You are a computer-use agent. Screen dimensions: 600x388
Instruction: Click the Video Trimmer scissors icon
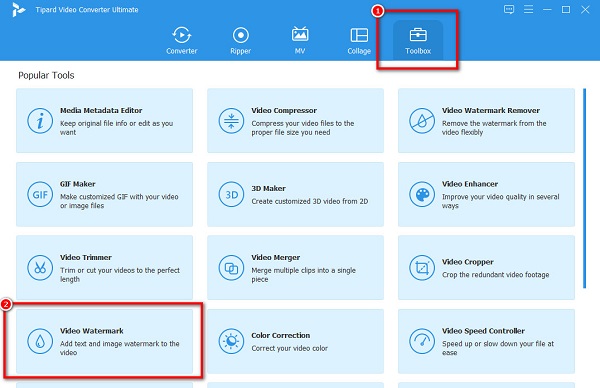[x=40, y=268]
